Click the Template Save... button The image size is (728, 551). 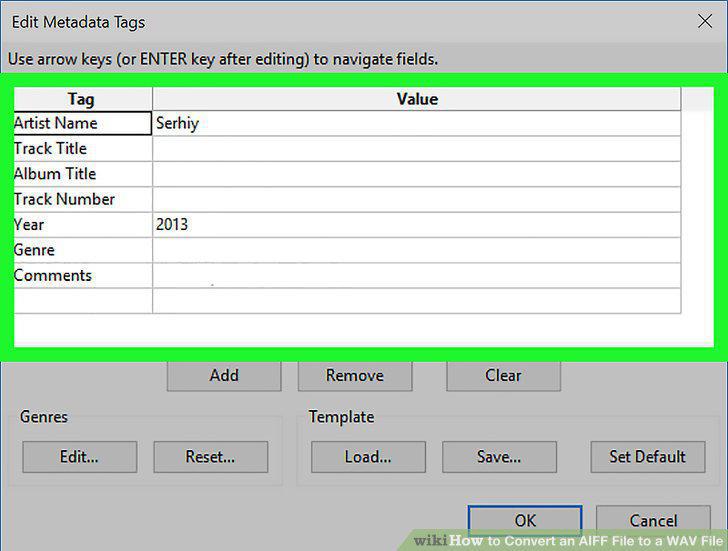point(499,457)
